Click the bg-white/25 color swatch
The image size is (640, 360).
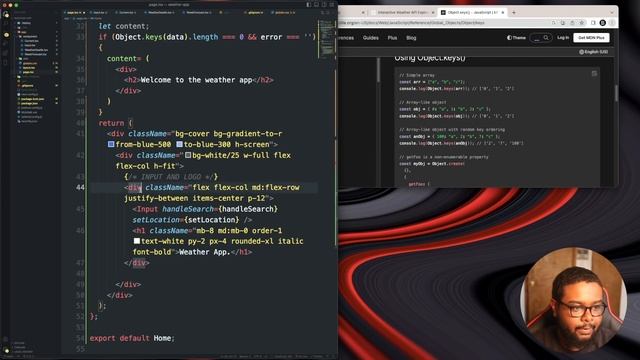[188, 155]
